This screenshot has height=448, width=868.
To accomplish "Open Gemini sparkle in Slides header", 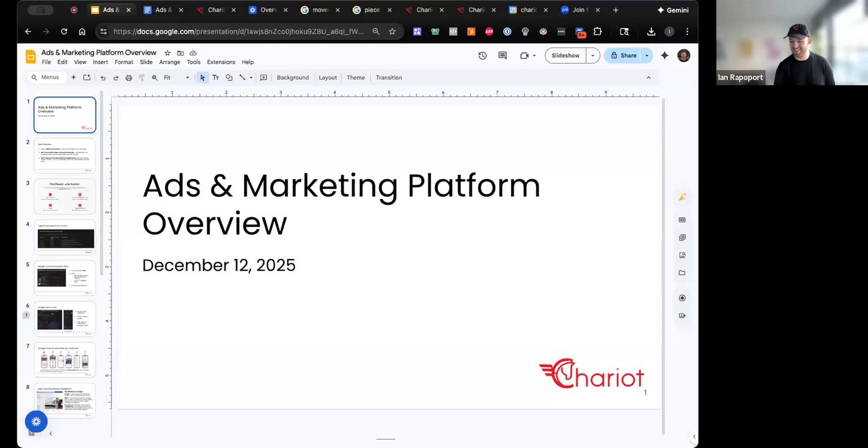I will (664, 55).
